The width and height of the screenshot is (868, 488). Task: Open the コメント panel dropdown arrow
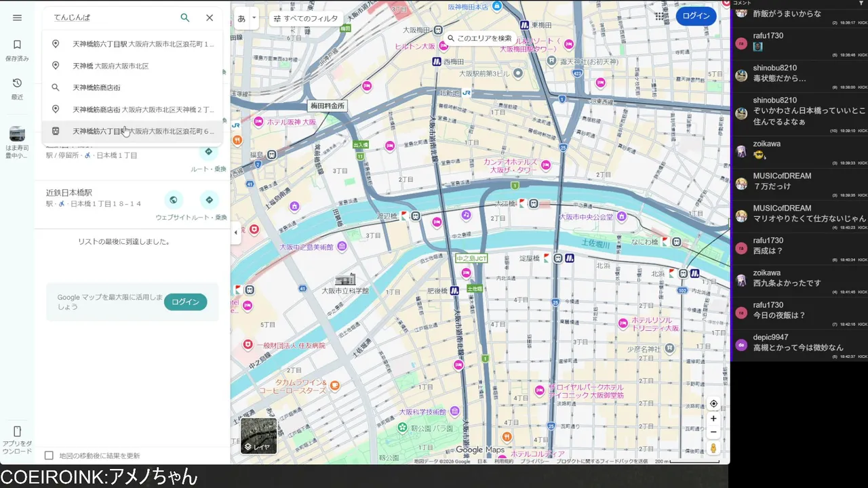(x=861, y=3)
